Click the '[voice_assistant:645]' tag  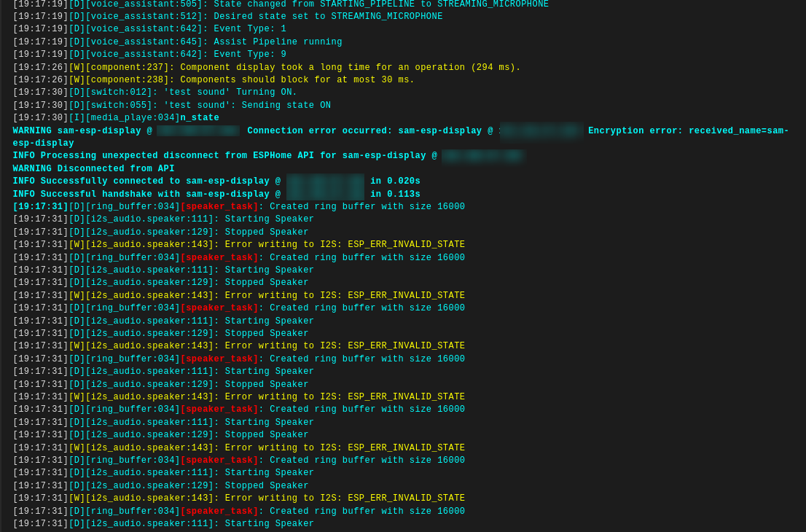click(146, 42)
